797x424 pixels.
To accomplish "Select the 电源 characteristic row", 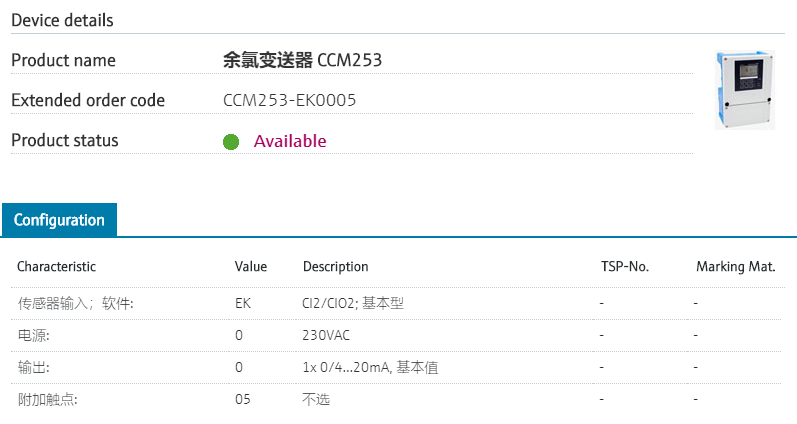I will click(33, 335).
